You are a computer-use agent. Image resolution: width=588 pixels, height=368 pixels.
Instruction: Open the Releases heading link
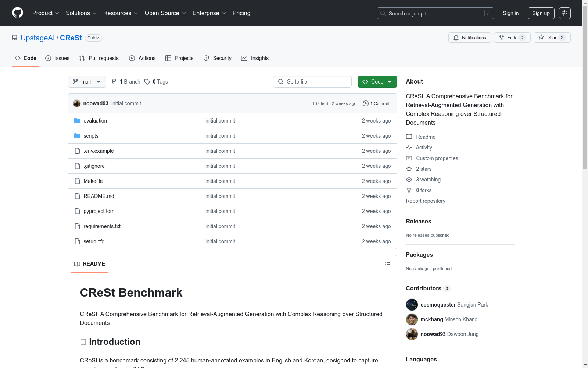419,221
